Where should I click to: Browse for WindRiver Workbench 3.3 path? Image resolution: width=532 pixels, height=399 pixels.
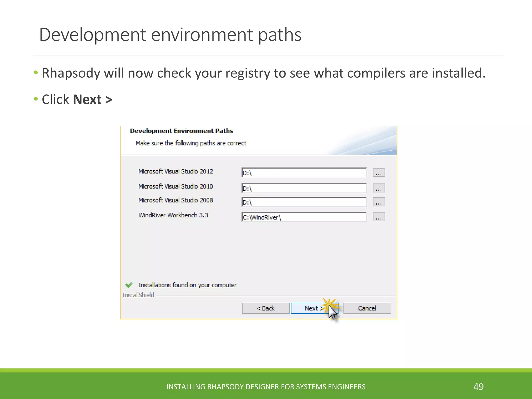(x=379, y=217)
